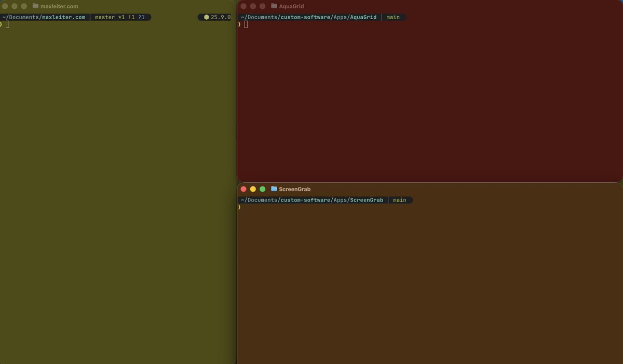Click the maxleiter.com window title text
The height and width of the screenshot is (364, 623).
(x=59, y=6)
